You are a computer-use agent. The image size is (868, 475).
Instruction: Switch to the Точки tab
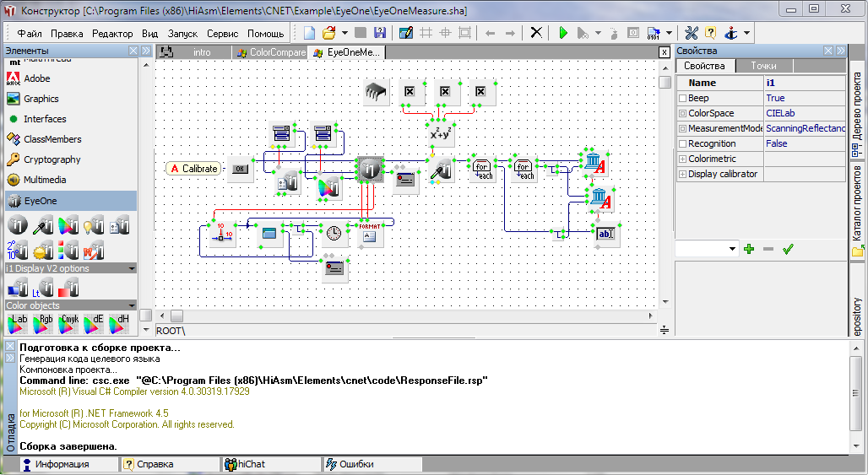(763, 66)
